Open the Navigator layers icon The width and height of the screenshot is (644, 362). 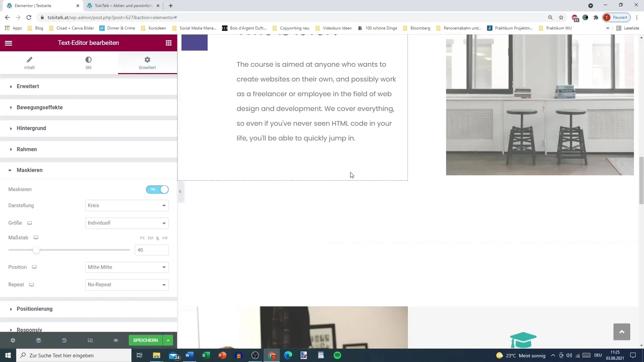39,340
